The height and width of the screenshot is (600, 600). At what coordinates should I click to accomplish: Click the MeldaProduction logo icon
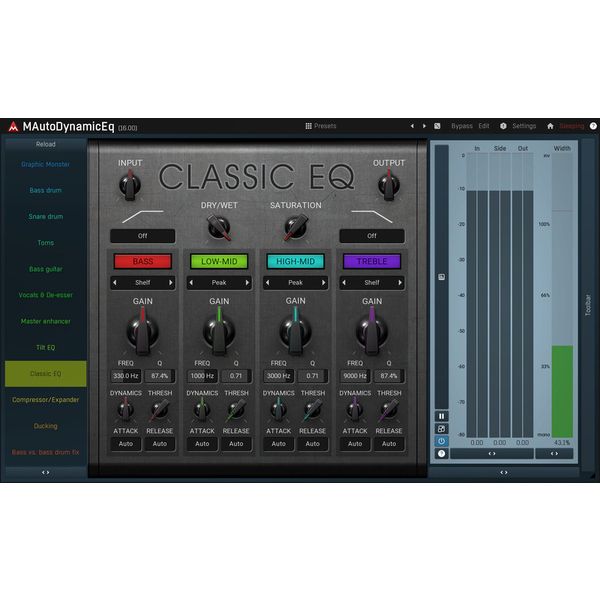13,126
